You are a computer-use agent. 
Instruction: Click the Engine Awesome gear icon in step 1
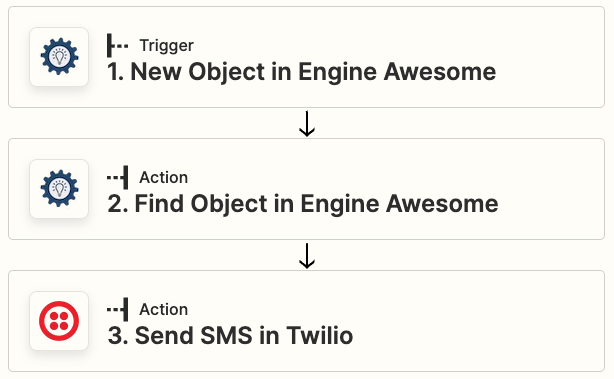[x=59, y=57]
